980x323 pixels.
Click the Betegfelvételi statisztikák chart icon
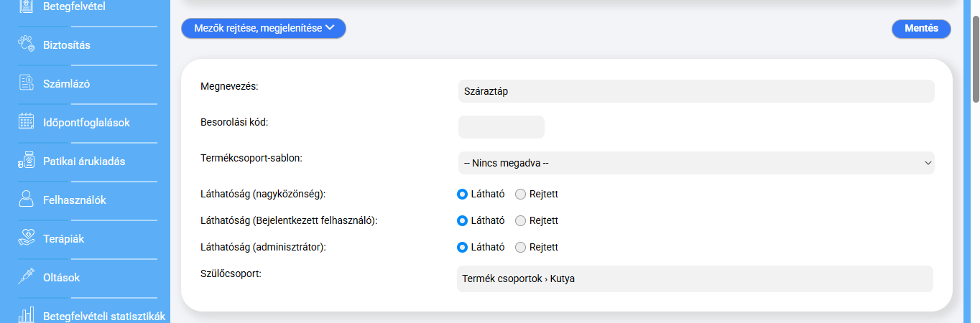pos(27,315)
